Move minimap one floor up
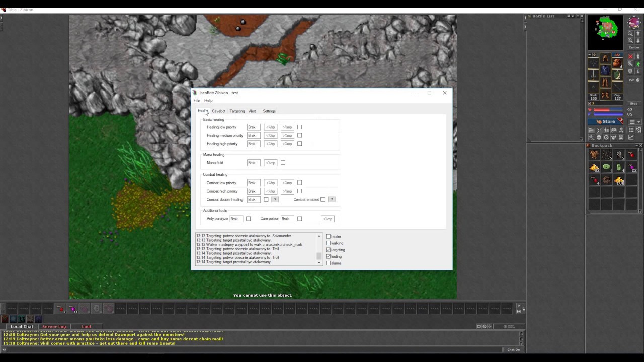The height and width of the screenshot is (362, 644). click(638, 34)
